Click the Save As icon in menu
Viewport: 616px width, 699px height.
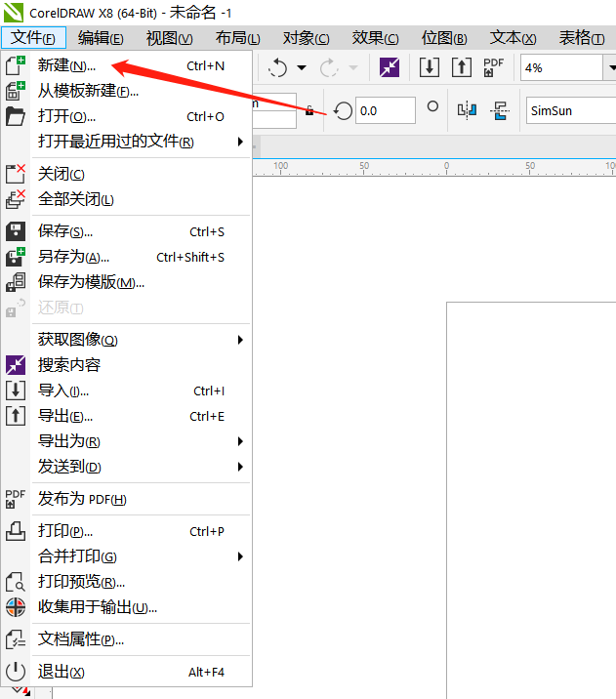point(16,257)
